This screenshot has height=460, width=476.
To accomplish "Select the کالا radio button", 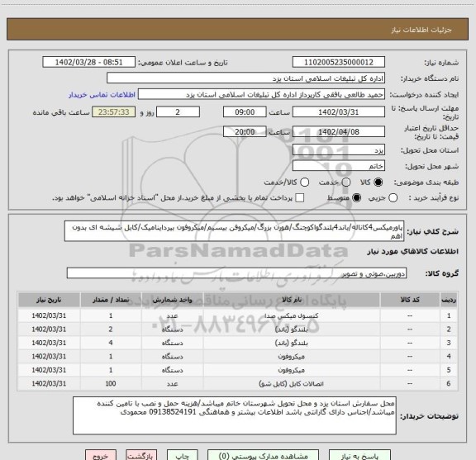I will click(x=378, y=183).
